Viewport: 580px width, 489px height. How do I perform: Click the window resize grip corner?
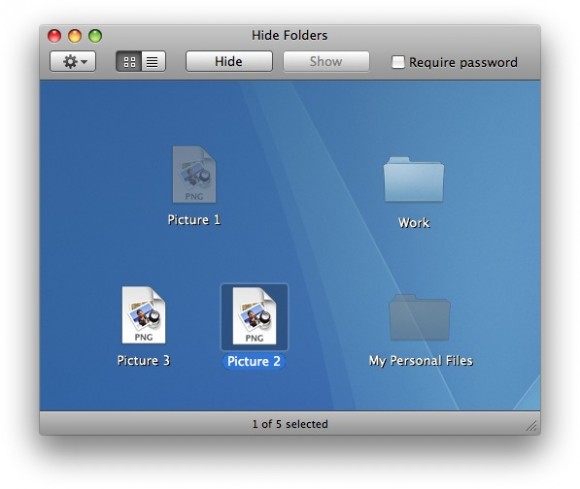coord(532,426)
